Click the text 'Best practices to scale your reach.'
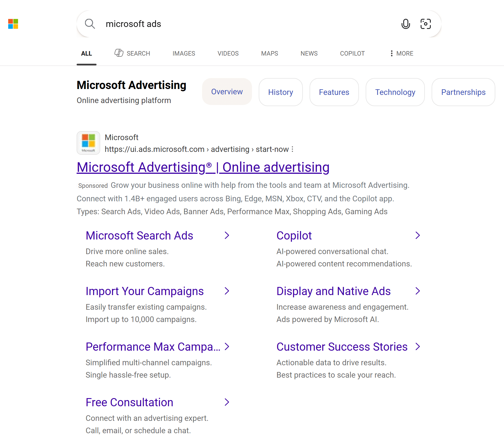The width and height of the screenshot is (504, 445). (336, 375)
